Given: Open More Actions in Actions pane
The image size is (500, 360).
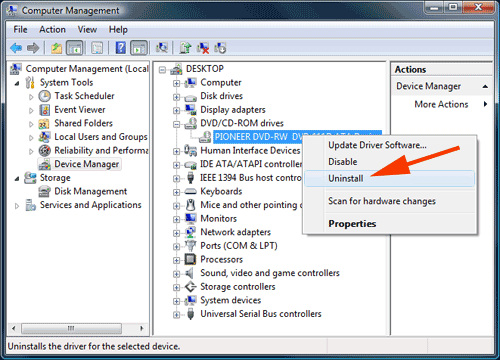Looking at the screenshot, I should (x=441, y=104).
